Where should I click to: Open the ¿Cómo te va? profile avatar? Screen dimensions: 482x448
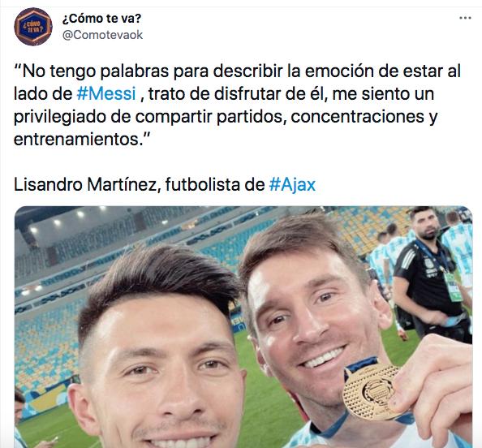(33, 27)
